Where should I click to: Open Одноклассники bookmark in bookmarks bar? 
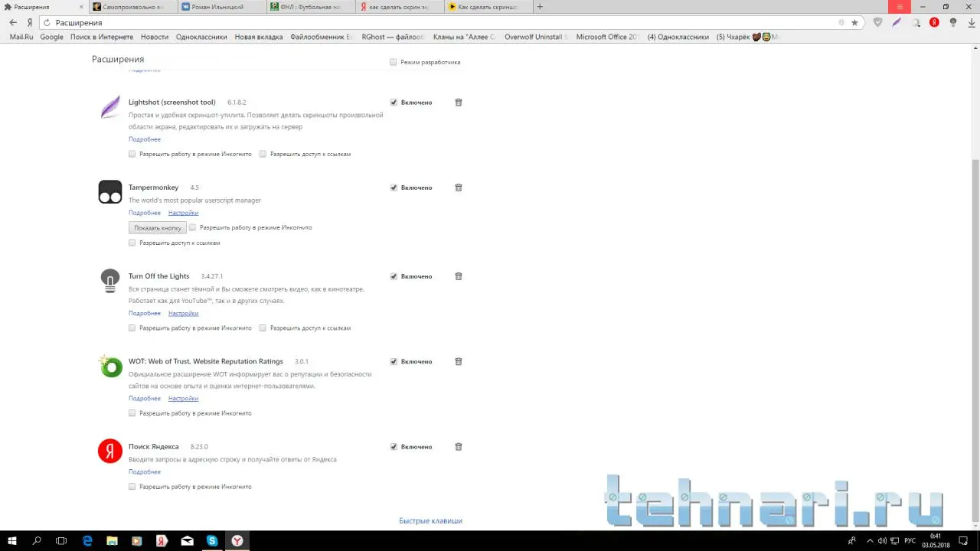(x=201, y=37)
